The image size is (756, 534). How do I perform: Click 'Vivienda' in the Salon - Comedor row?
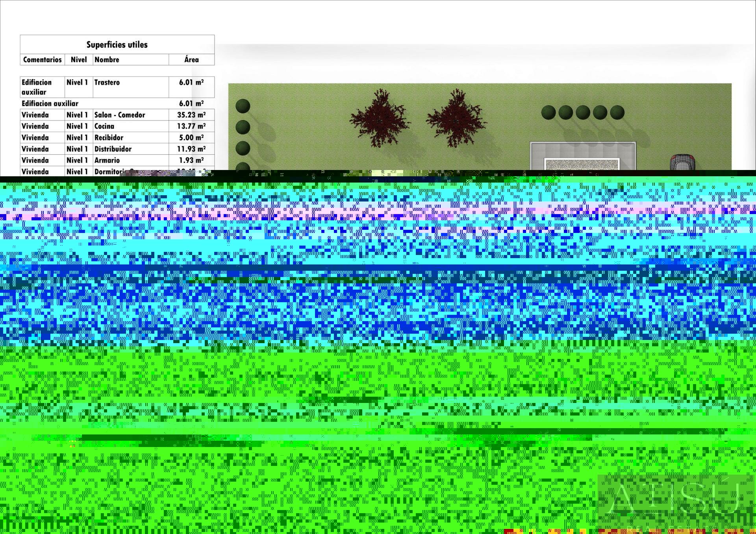pyautogui.click(x=35, y=115)
